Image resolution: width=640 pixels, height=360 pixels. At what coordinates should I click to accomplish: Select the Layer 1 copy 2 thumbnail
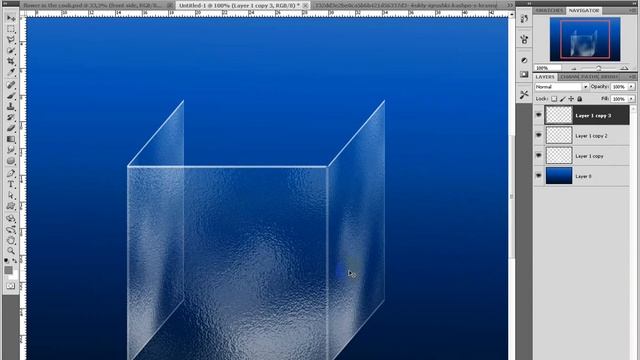(x=559, y=135)
